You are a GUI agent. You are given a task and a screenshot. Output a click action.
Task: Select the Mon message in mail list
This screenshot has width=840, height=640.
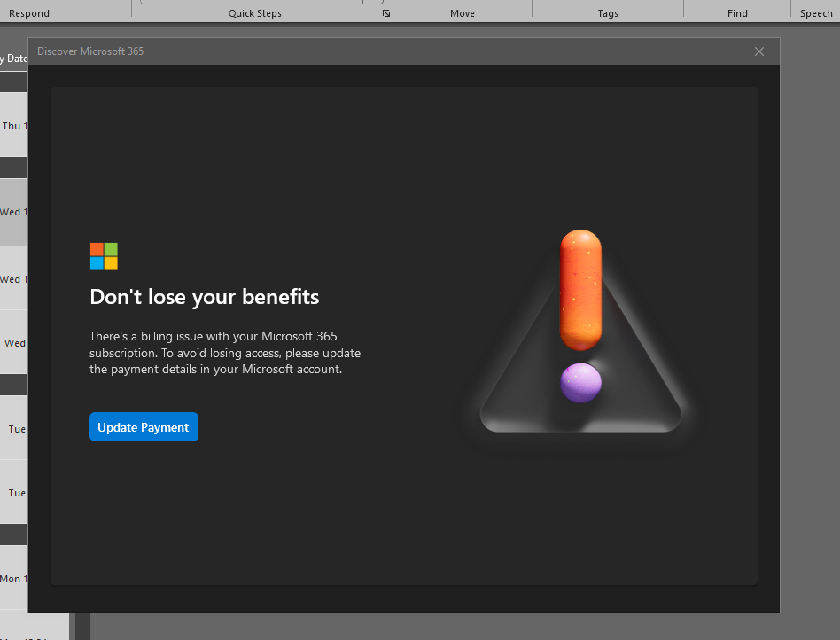click(14, 578)
